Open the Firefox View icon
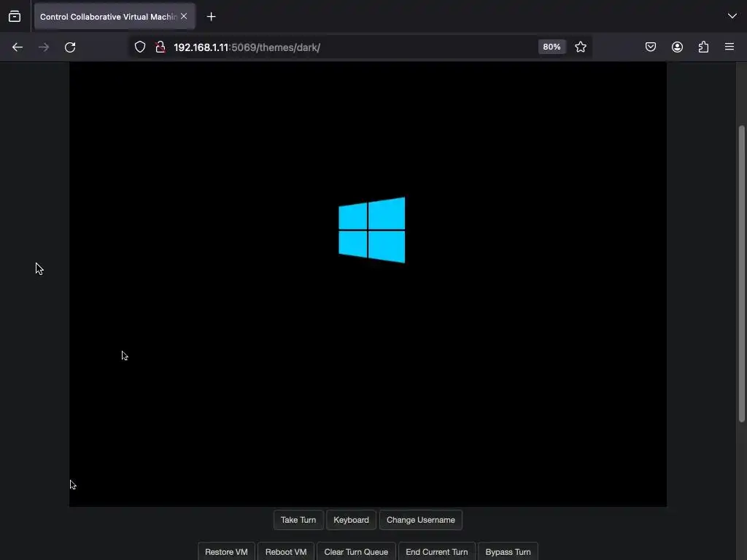 pos(15,17)
